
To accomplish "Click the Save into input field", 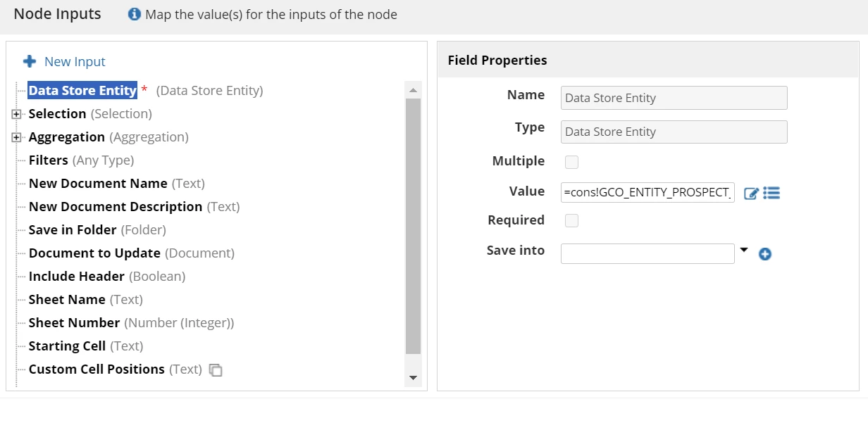I will pyautogui.click(x=647, y=253).
